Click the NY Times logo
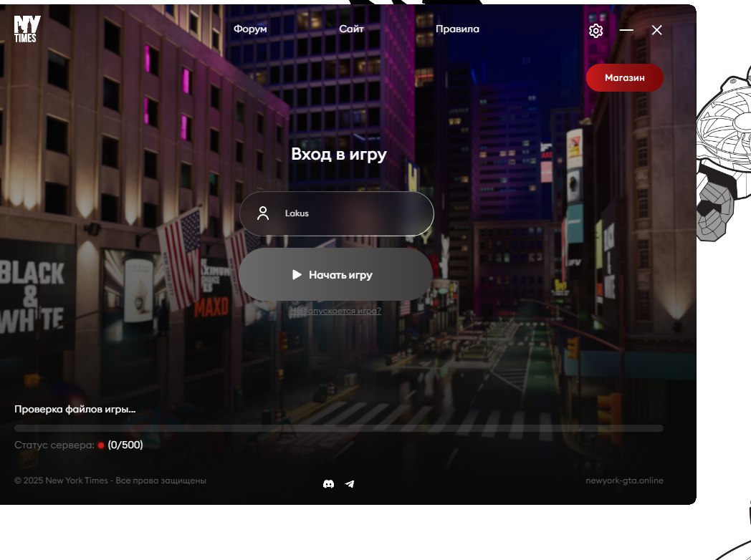The height and width of the screenshot is (560, 751). 27,29
